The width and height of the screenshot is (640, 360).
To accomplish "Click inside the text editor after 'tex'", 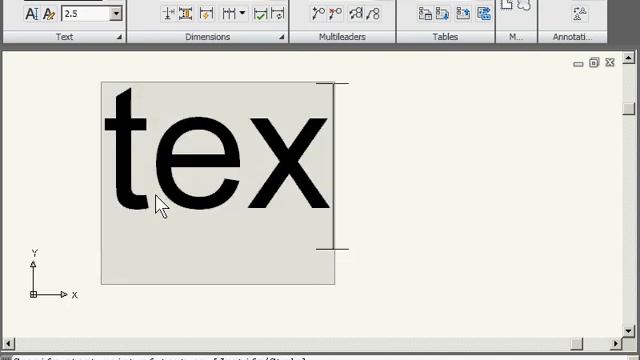I will click(333, 166).
